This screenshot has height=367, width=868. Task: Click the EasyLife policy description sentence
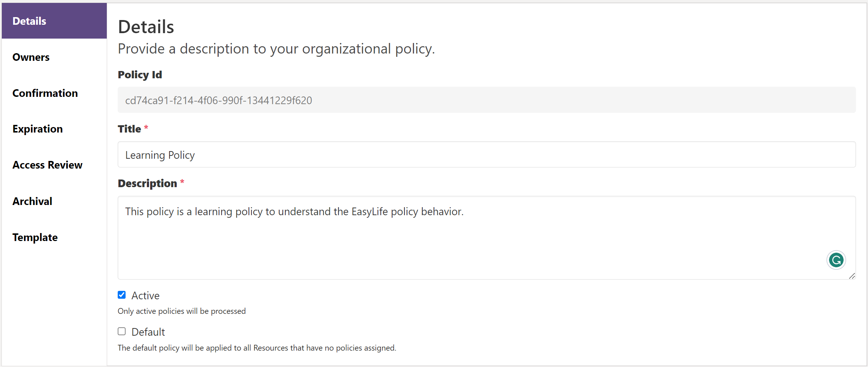(x=294, y=211)
